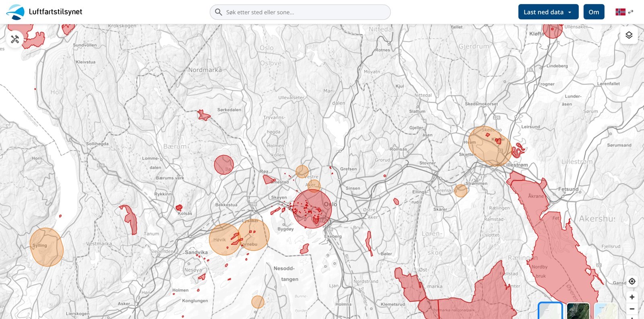Click the Norwegian flag language switcher
Image resolution: width=644 pixels, height=319 pixels.
point(624,12)
